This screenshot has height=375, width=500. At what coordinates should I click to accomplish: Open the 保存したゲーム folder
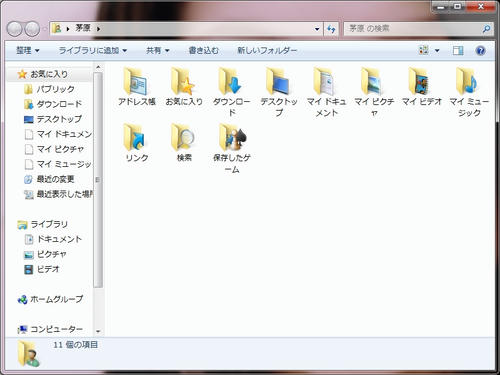tap(232, 148)
